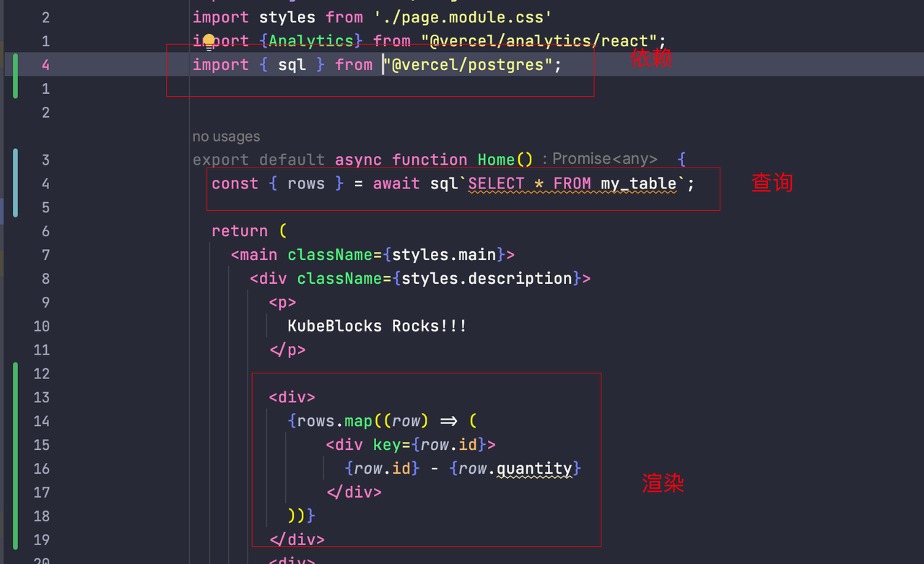Click the Home function name
Viewport: 924px width, 564px height.
pyautogui.click(x=496, y=160)
